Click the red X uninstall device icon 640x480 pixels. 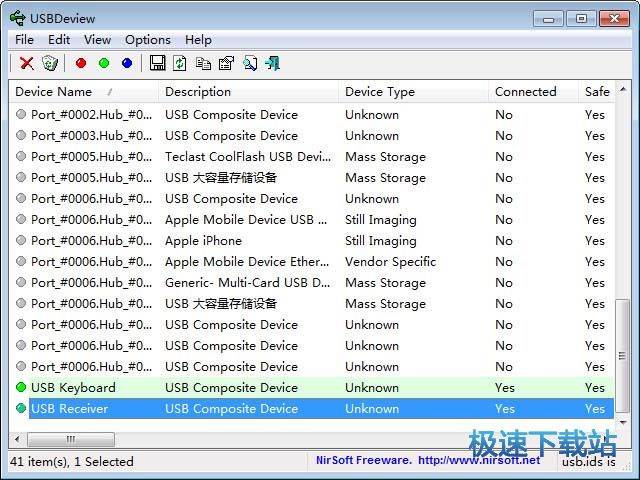27,63
